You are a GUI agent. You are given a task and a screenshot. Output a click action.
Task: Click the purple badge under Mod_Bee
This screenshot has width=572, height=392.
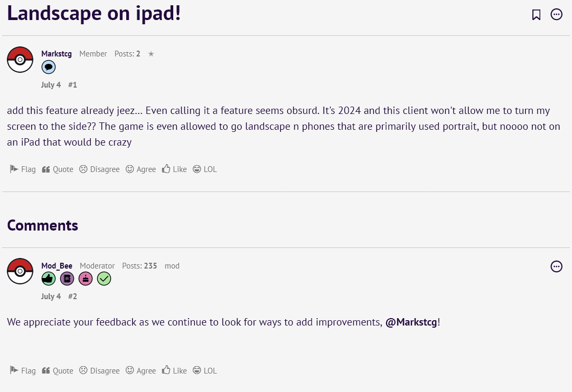pos(67,279)
